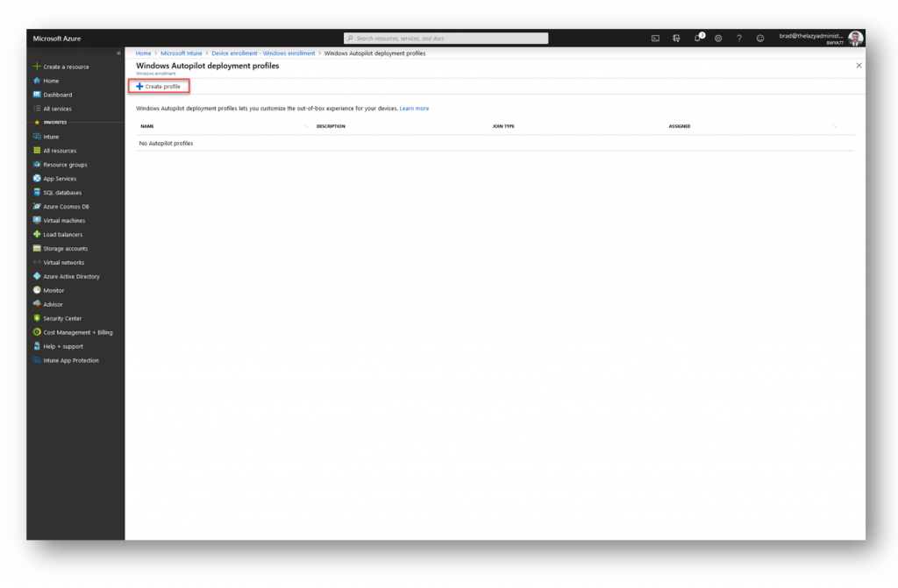Follow the Learn more link
This screenshot has width=898, height=588.
[414, 108]
